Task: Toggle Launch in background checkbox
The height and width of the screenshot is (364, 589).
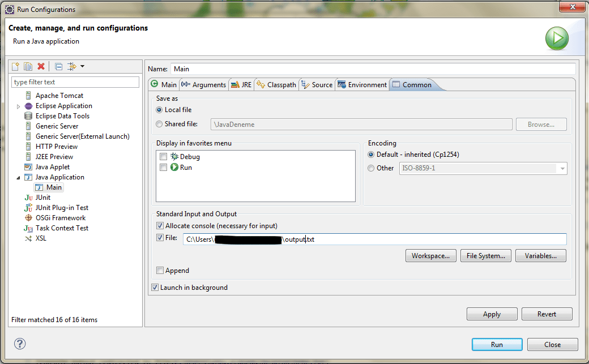Action: coord(155,288)
